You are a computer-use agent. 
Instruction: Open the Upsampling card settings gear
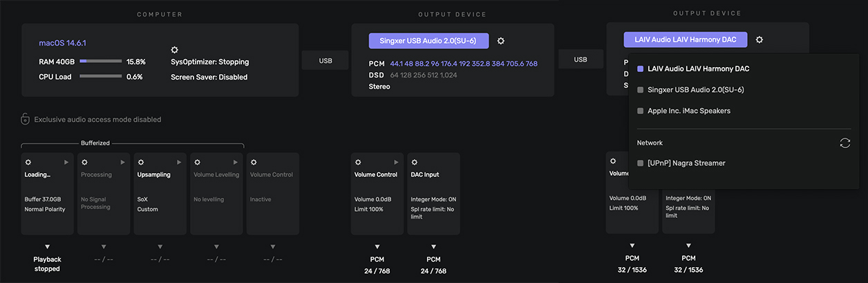(141, 162)
